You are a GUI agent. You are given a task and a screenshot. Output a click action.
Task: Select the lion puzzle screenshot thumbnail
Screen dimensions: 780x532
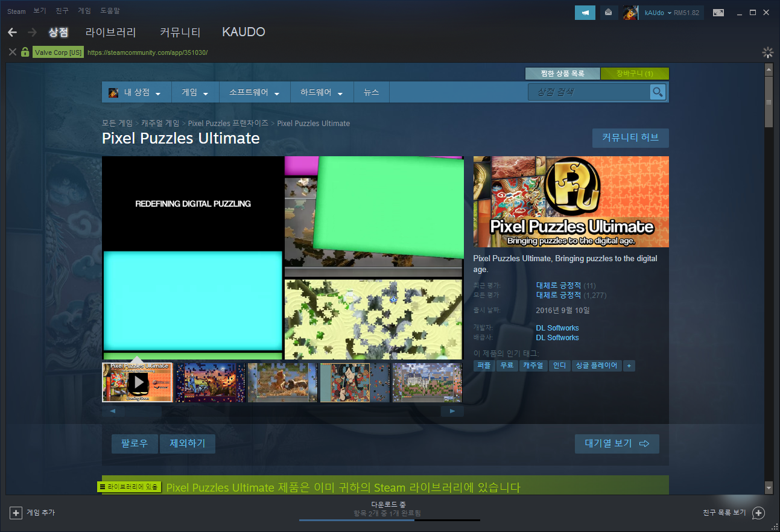click(283, 382)
